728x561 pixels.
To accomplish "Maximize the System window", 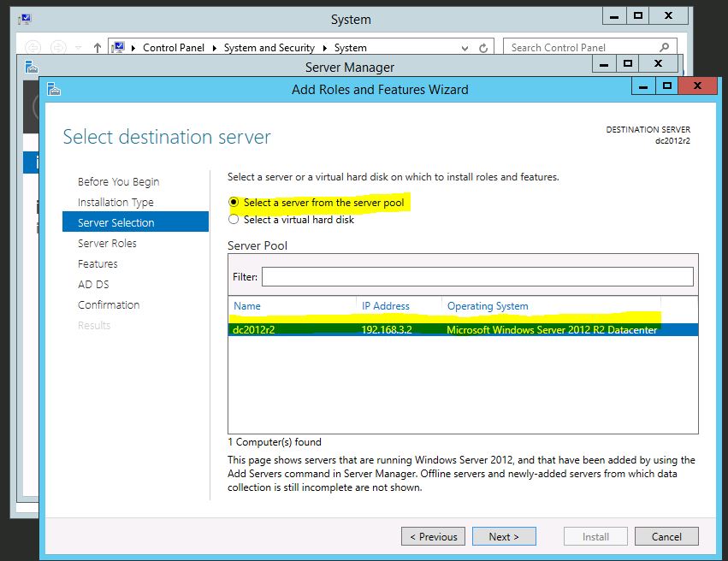I will [638, 16].
